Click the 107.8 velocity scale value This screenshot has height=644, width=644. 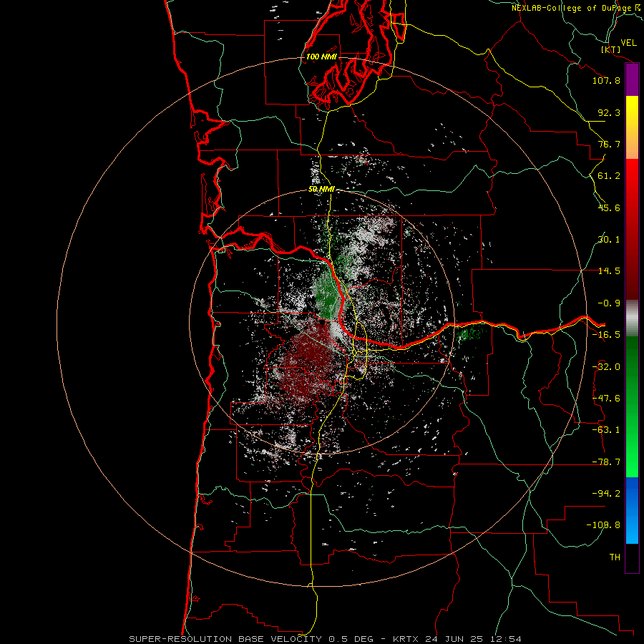coord(606,80)
